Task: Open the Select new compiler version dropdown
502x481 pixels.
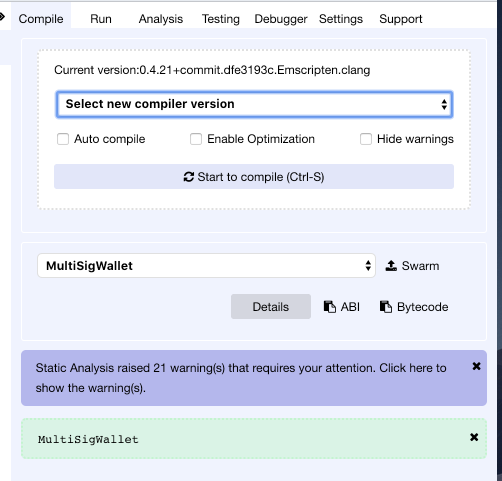Action: tap(254, 104)
